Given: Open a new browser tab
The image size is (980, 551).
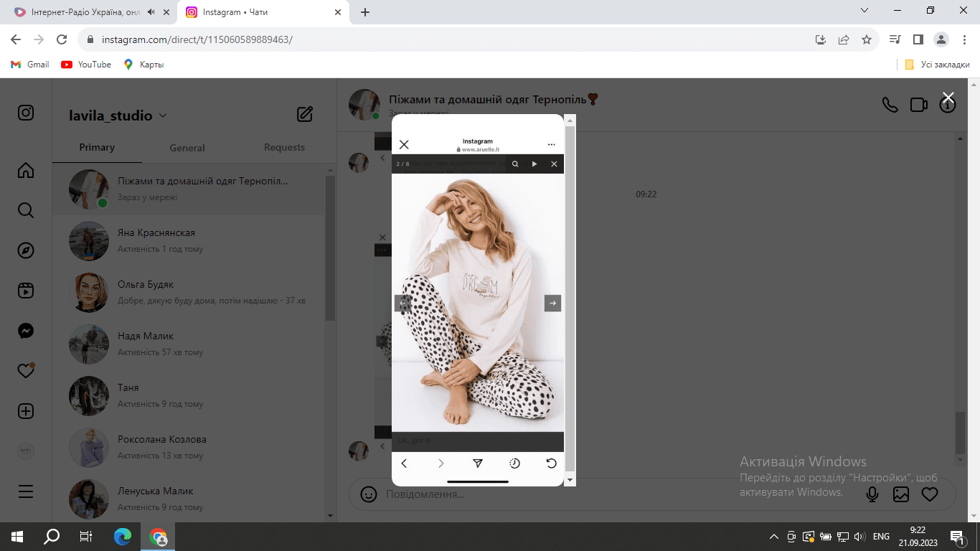Looking at the screenshot, I should click(x=365, y=12).
